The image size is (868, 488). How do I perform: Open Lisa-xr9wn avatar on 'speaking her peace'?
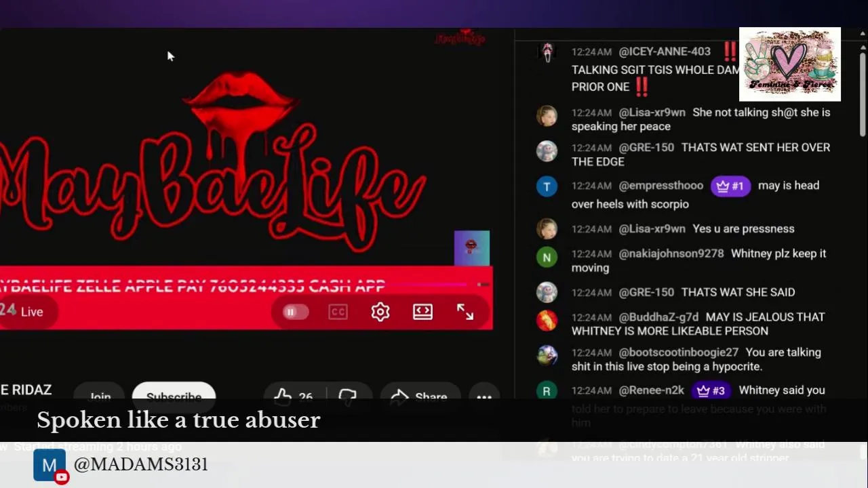[547, 115]
